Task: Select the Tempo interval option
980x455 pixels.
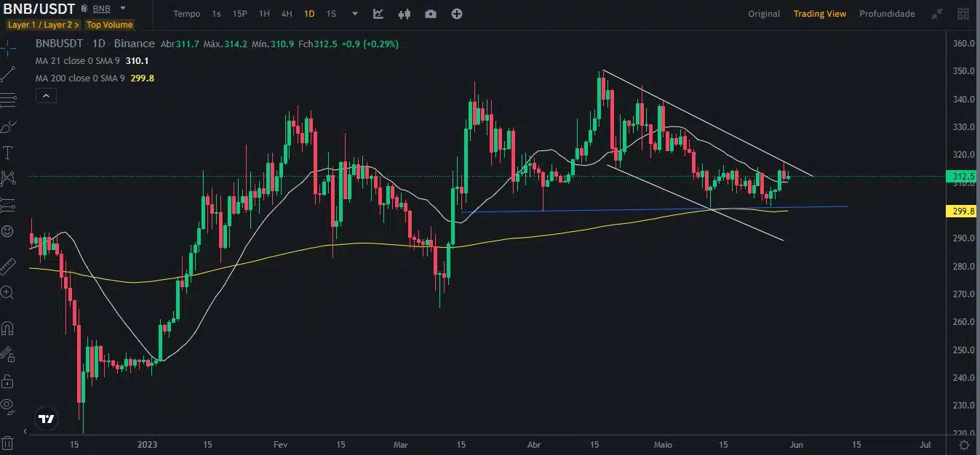Action: pos(187,14)
